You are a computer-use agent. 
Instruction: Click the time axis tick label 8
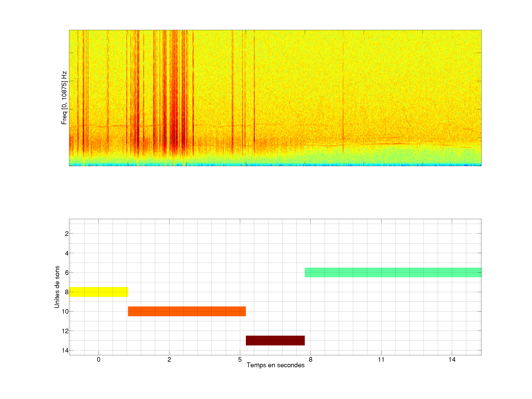pyautogui.click(x=311, y=359)
